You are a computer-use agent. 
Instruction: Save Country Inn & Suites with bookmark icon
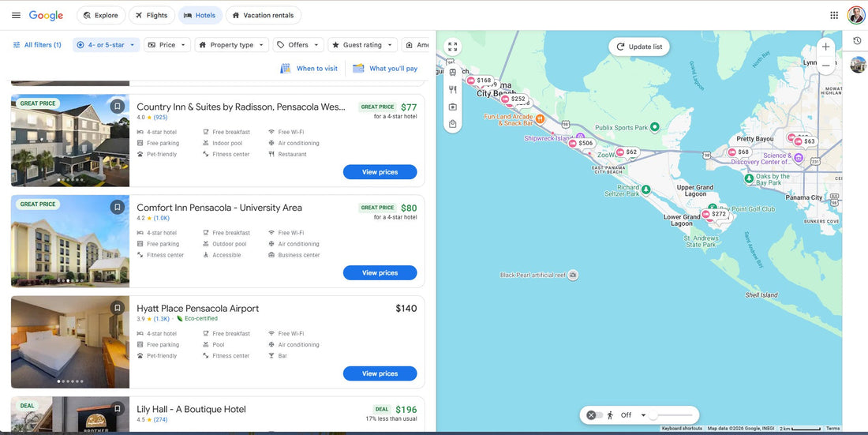coord(118,106)
